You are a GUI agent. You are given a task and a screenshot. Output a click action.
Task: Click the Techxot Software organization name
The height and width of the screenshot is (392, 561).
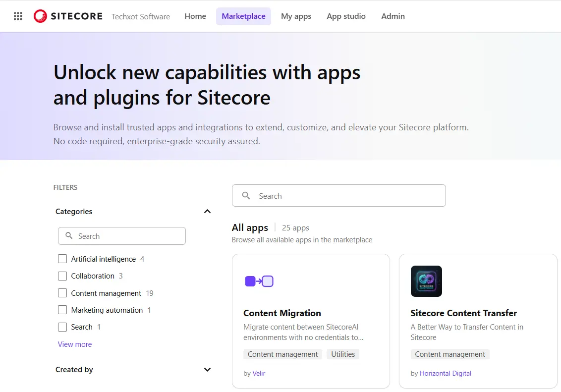[x=141, y=16]
